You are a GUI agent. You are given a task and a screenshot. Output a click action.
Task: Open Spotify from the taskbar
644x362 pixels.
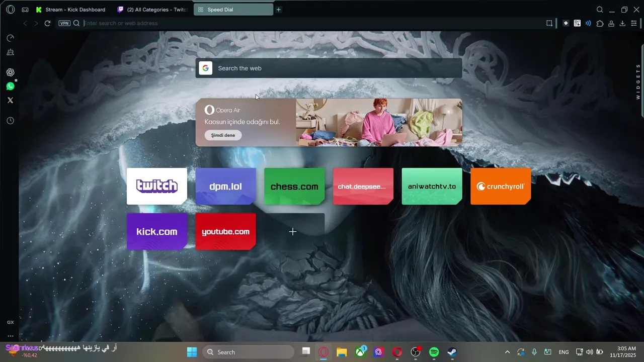pyautogui.click(x=434, y=352)
